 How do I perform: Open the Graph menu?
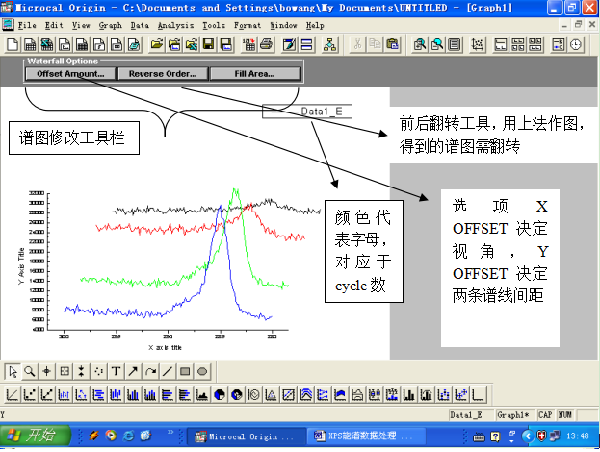109,24
